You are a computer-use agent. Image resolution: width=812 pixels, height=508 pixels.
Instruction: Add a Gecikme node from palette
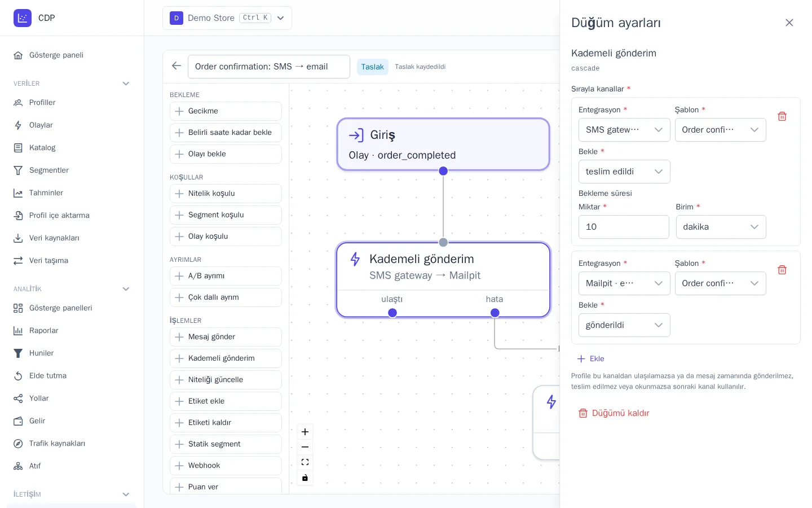[x=226, y=111]
